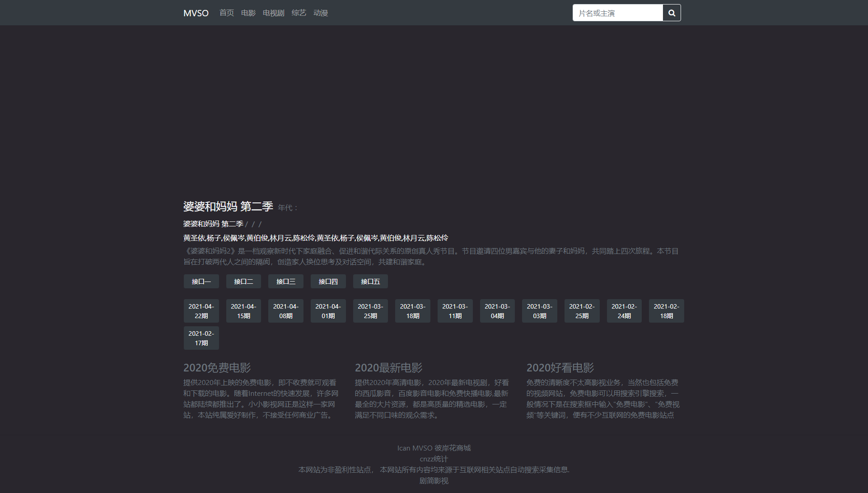
Task: Play the 2021-04-15期 episode
Action: pos(243,311)
